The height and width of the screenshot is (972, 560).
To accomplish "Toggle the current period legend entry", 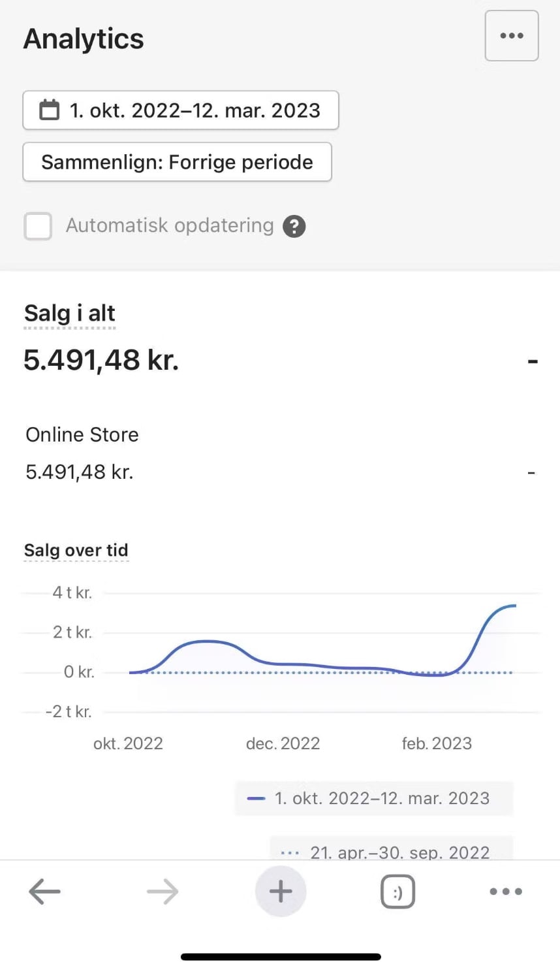I will [374, 798].
